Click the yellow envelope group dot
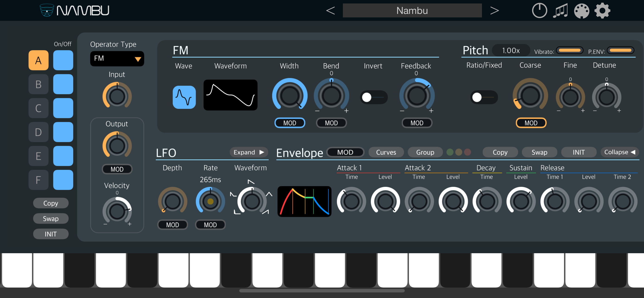 tap(459, 152)
